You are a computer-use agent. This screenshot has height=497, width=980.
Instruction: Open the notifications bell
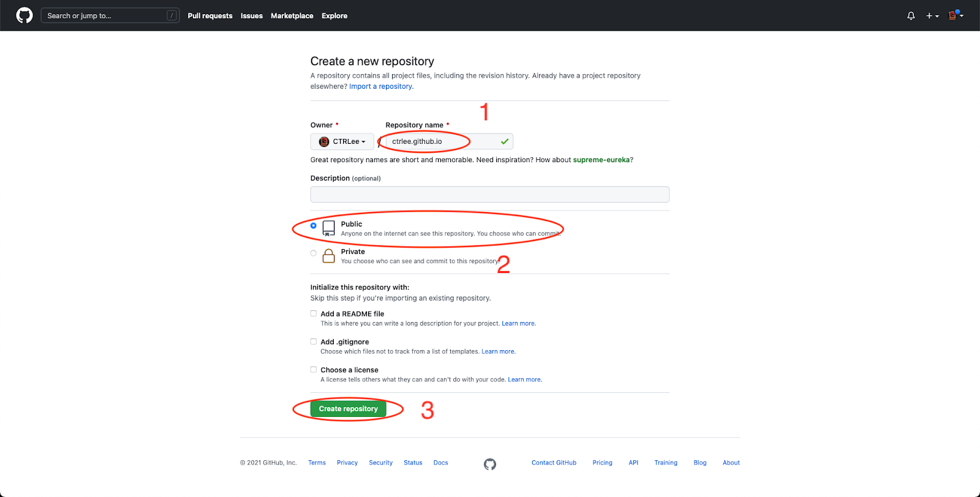pos(911,16)
